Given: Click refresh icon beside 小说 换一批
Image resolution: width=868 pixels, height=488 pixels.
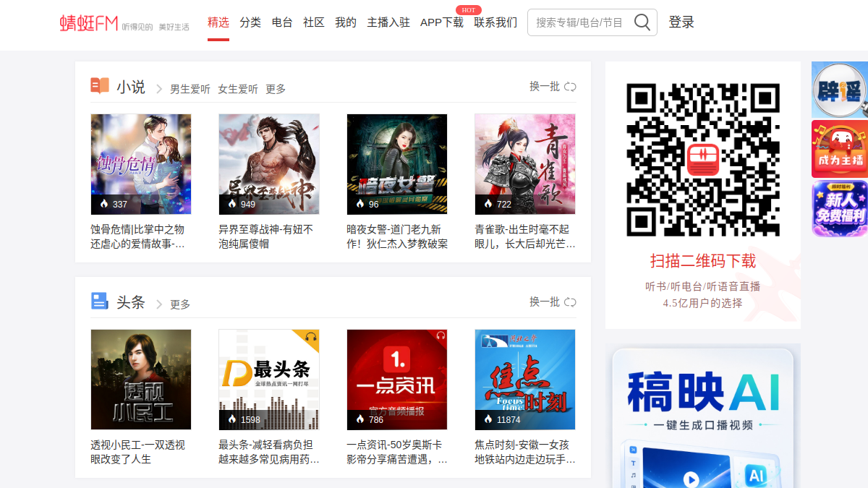Looking at the screenshot, I should (570, 87).
